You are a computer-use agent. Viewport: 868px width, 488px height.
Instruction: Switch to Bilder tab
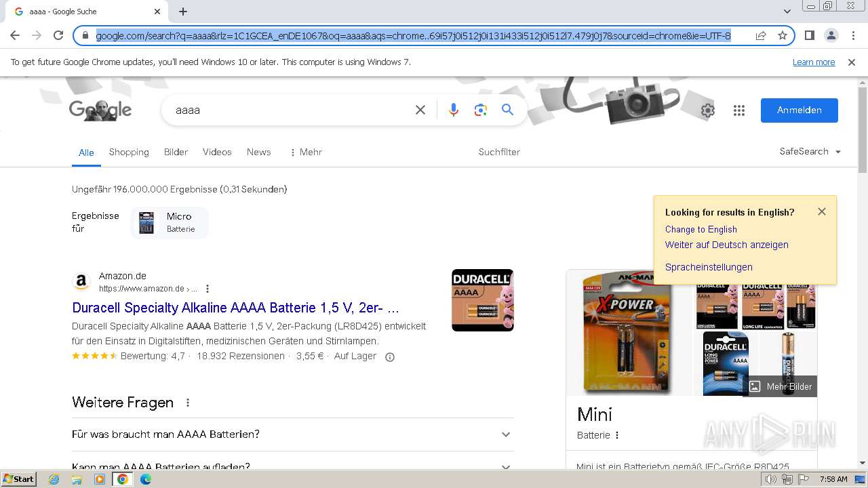point(176,152)
